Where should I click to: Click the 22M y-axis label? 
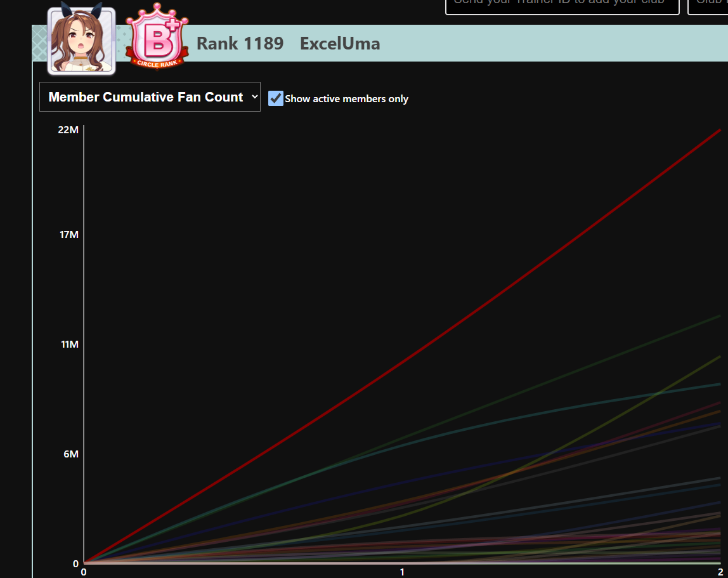tap(68, 130)
